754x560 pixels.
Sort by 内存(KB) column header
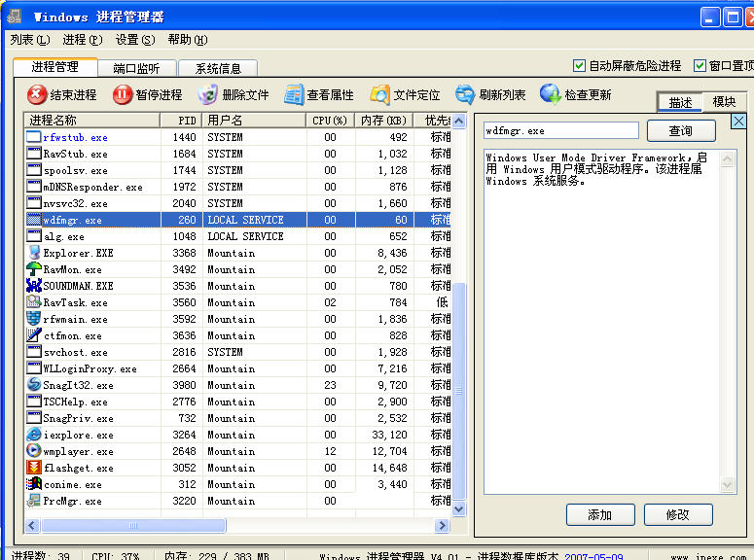click(384, 121)
